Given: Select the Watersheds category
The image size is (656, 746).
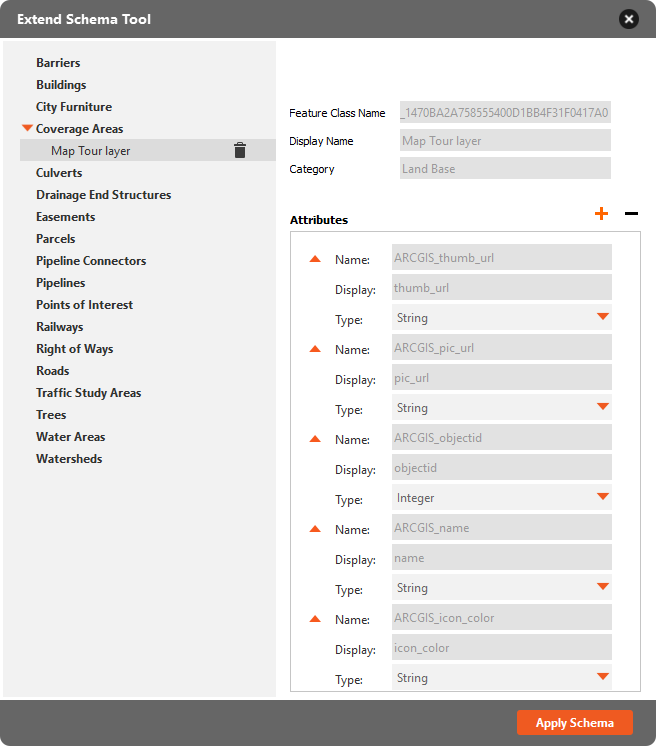Looking at the screenshot, I should (69, 459).
